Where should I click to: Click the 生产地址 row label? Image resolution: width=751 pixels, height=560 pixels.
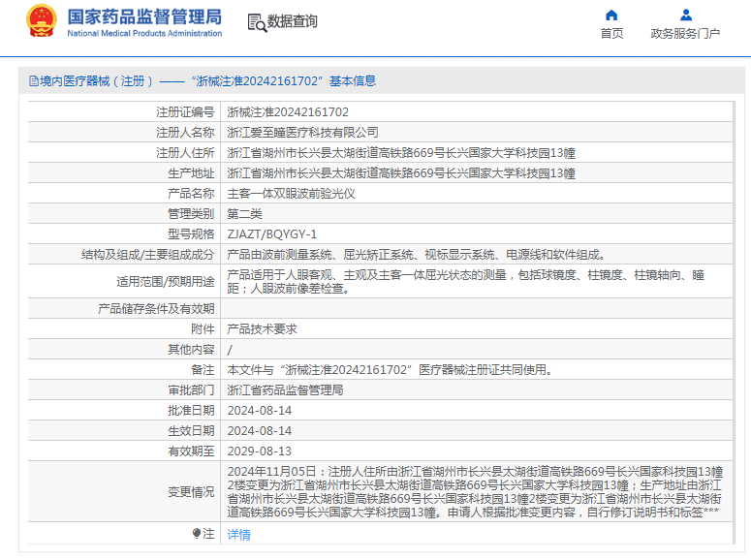click(191, 172)
